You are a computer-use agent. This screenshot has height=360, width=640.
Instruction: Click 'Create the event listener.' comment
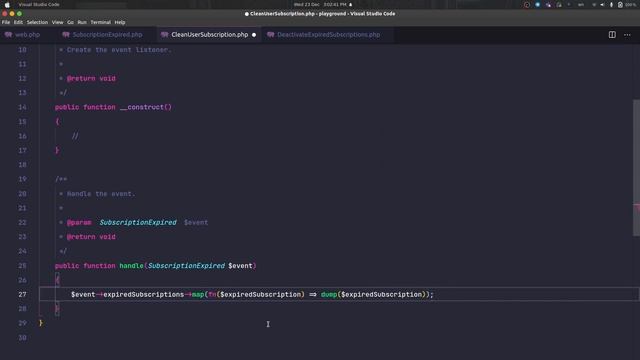tap(119, 50)
